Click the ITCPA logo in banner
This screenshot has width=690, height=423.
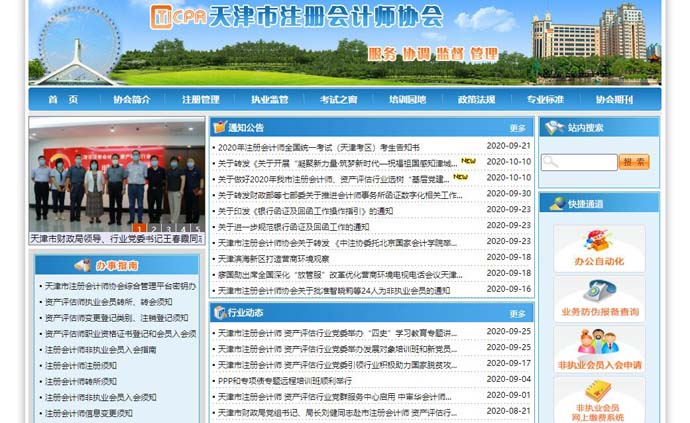pyautogui.click(x=178, y=17)
